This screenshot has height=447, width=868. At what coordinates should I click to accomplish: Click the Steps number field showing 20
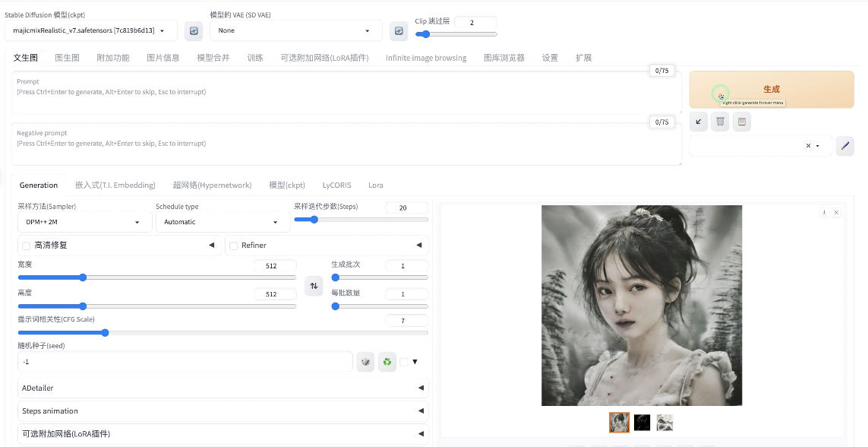(x=407, y=208)
